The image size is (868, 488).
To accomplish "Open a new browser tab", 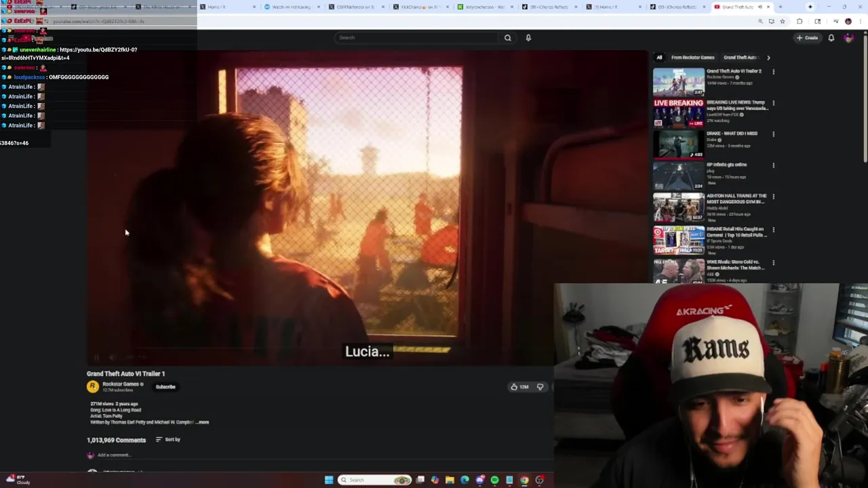I will click(x=780, y=7).
